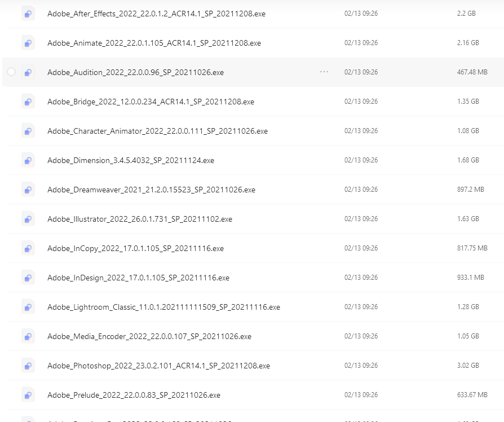Click the Dimension 3.4.5 file icon
The height and width of the screenshot is (422, 504).
pos(28,160)
